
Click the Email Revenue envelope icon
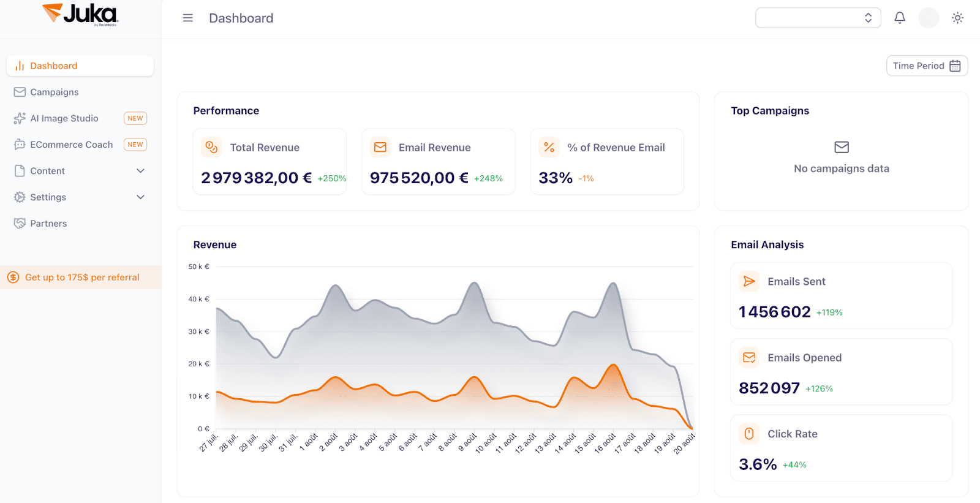click(380, 147)
